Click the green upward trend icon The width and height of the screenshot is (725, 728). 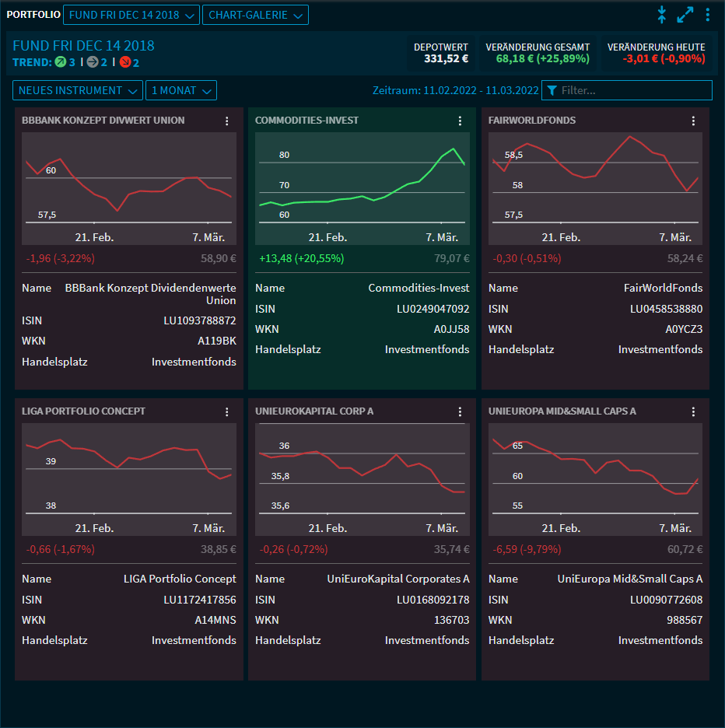pyautogui.click(x=60, y=62)
